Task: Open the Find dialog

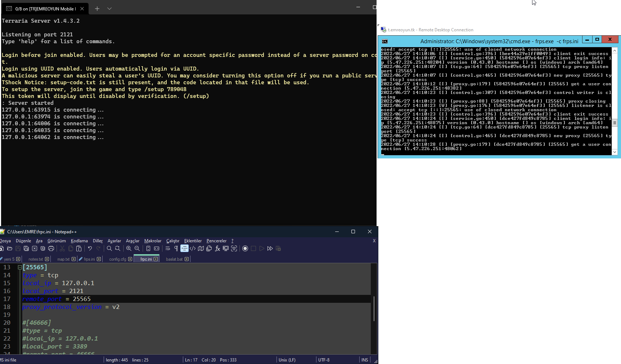Action: pos(109,248)
